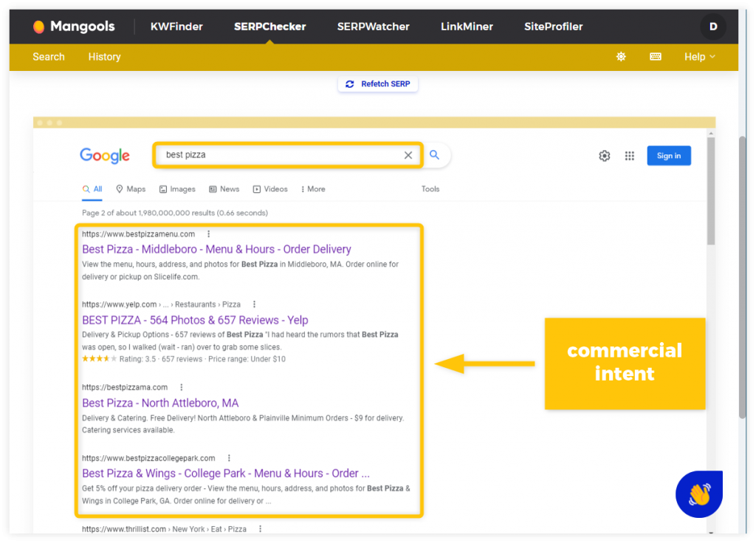This screenshot has width=756, height=543.
Task: Open Google quick settings gear
Action: tap(604, 155)
